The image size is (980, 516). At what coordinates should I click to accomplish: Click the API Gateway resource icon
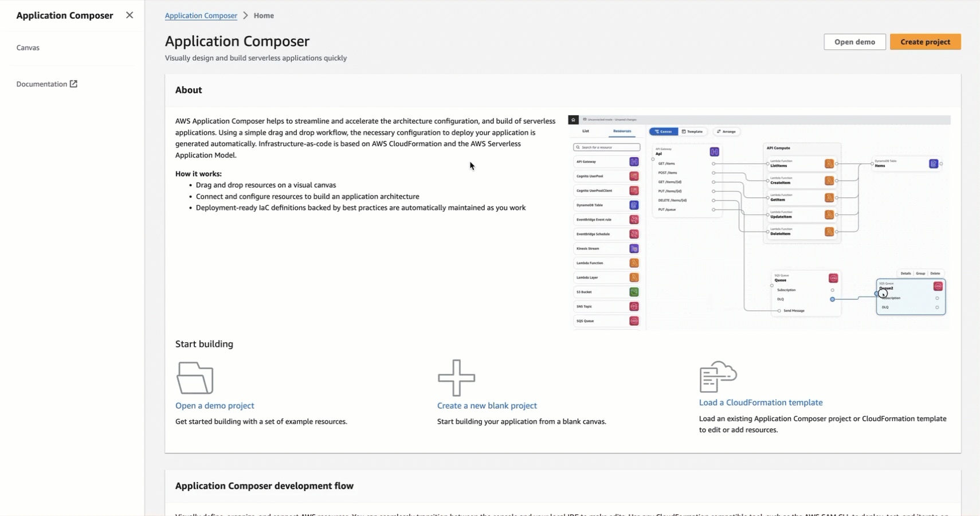[x=633, y=162]
